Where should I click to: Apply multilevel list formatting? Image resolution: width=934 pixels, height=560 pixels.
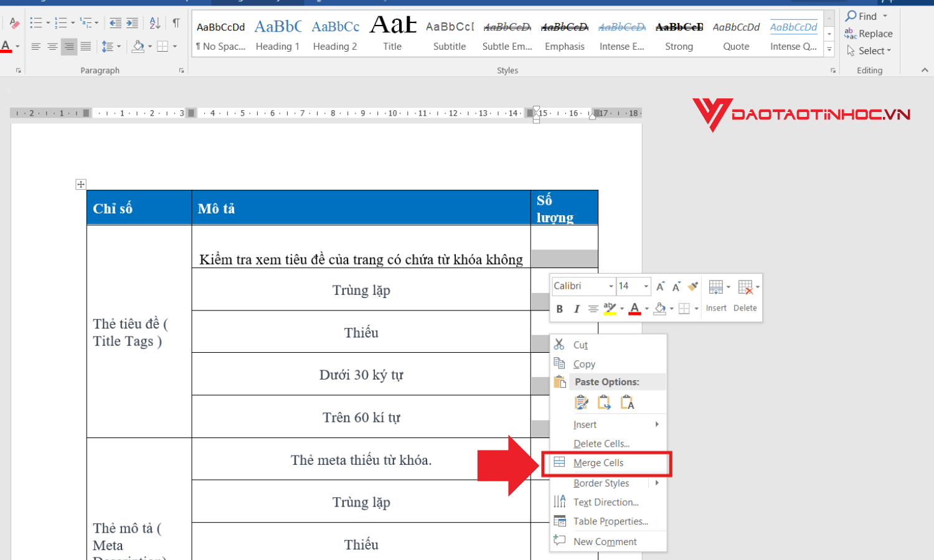(x=86, y=24)
